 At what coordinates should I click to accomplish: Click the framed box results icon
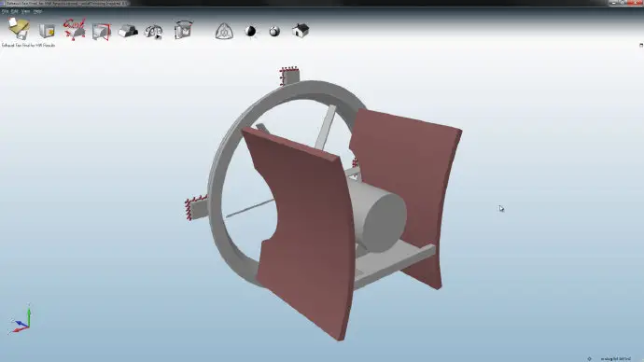[x=183, y=30]
